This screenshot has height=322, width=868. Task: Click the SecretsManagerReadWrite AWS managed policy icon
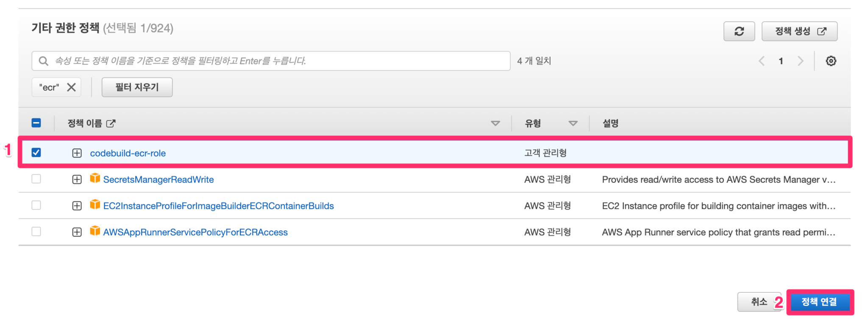(94, 179)
